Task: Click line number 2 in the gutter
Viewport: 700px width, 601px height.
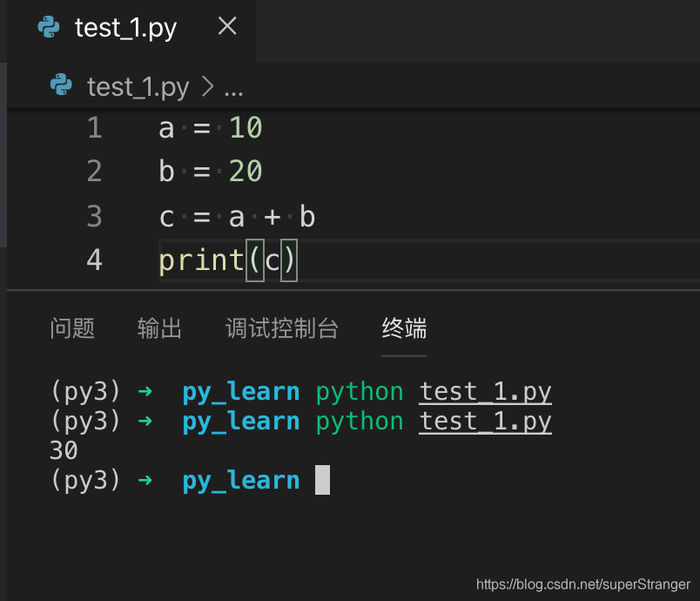Action: pos(95,171)
